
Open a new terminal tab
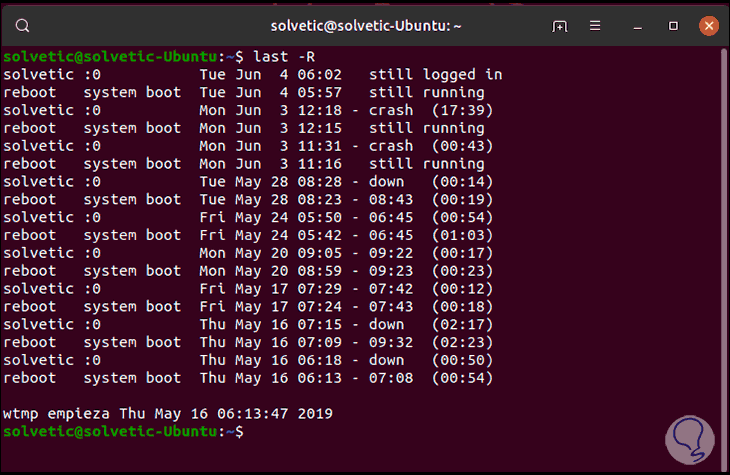coord(559,26)
